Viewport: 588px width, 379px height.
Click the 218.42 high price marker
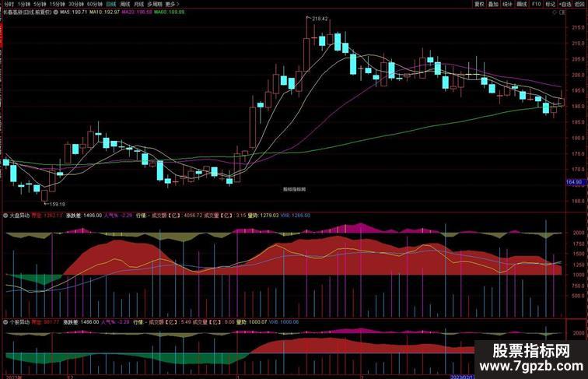coord(319,19)
